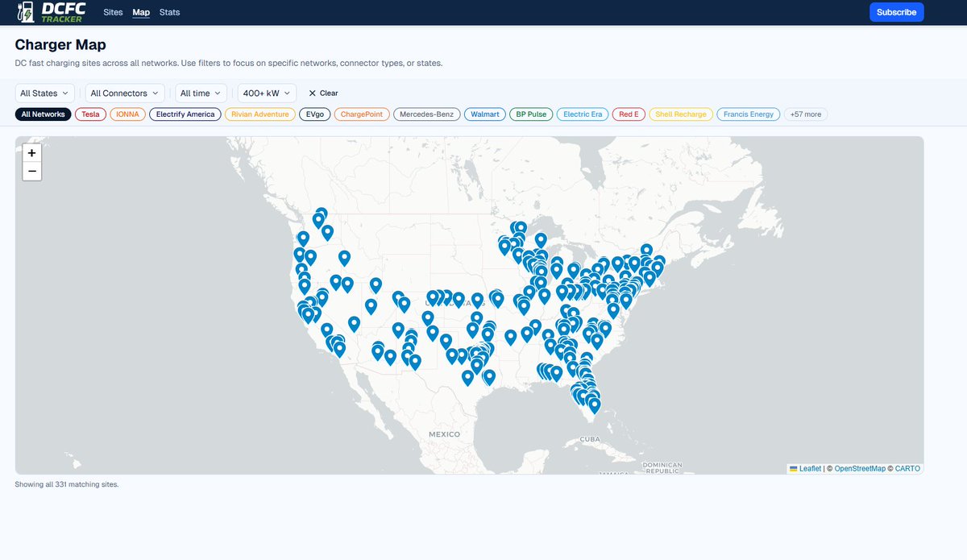Open the All Connectors dropdown
Image resolution: width=967 pixels, height=560 pixels.
[125, 93]
